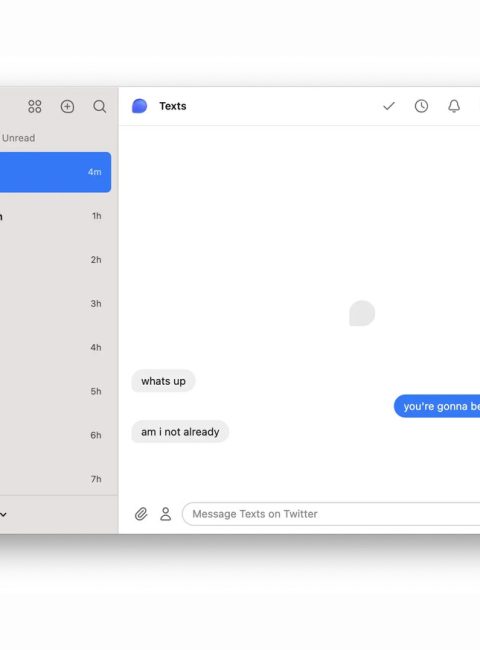Viewport: 480px width, 650px height.
Task: Open the apps grid icon in sidebar
Action: (x=35, y=107)
